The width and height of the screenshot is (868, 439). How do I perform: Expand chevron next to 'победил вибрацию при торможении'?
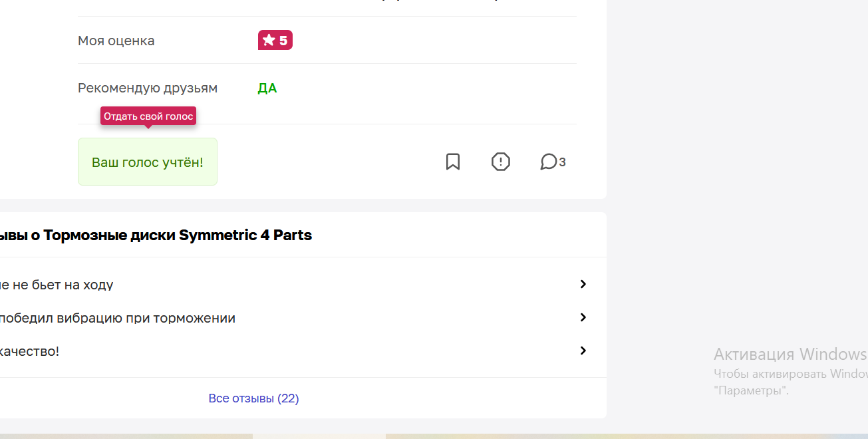(x=583, y=317)
